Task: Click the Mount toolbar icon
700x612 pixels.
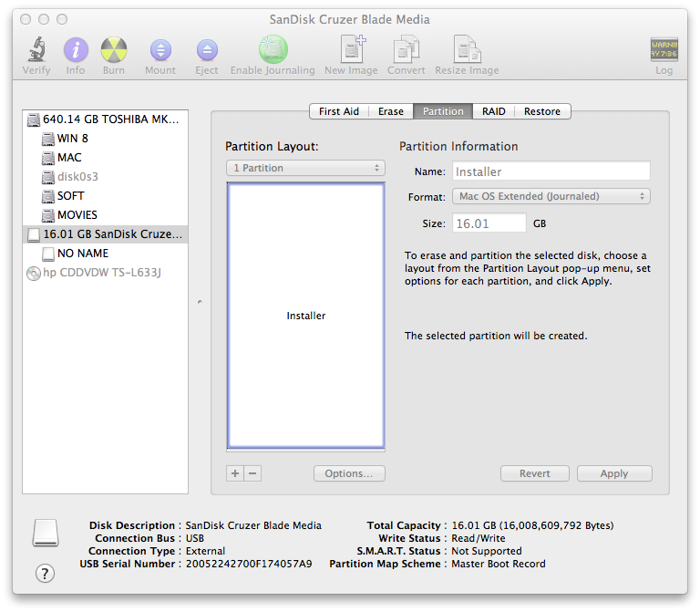Action: coord(160,49)
